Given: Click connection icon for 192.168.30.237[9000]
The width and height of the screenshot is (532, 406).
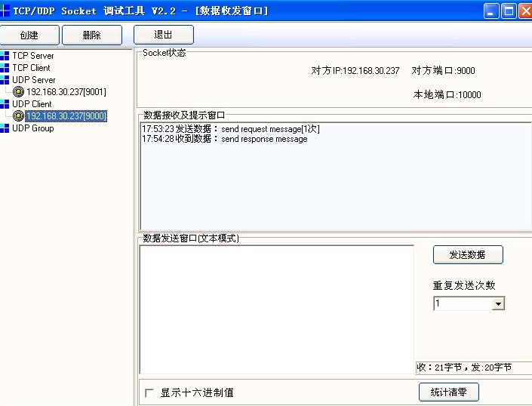Looking at the screenshot, I should pyautogui.click(x=19, y=116).
